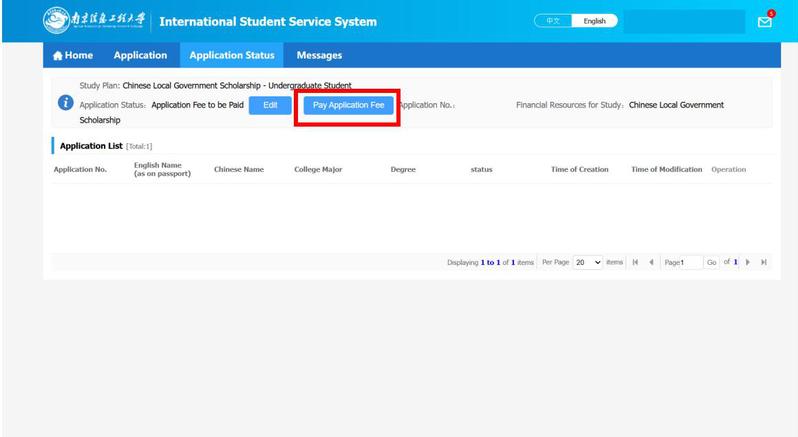The width and height of the screenshot is (798, 437).
Task: Open the Application tab
Action: (139, 55)
